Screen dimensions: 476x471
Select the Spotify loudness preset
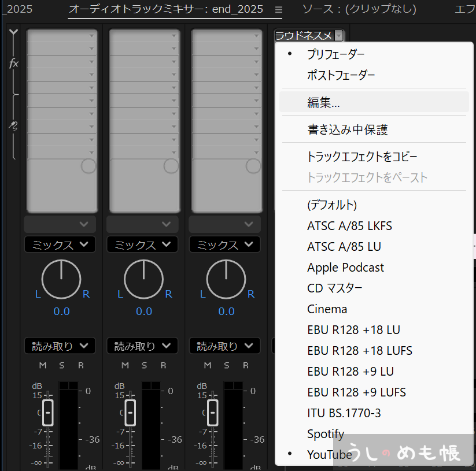tap(326, 434)
